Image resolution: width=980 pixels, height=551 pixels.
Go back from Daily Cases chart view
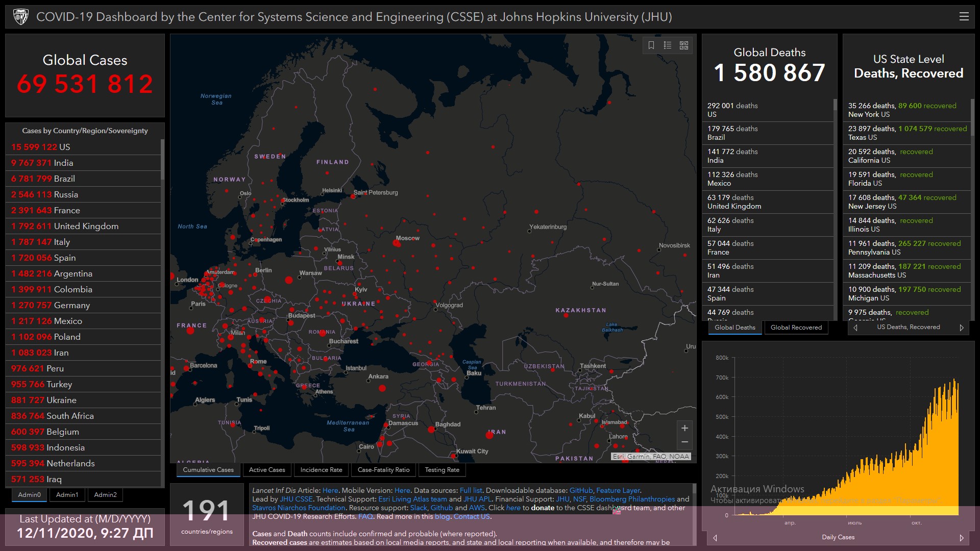(x=715, y=538)
